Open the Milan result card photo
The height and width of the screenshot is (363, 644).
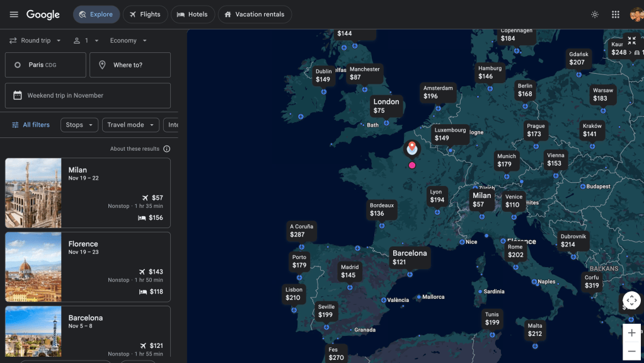tap(33, 193)
